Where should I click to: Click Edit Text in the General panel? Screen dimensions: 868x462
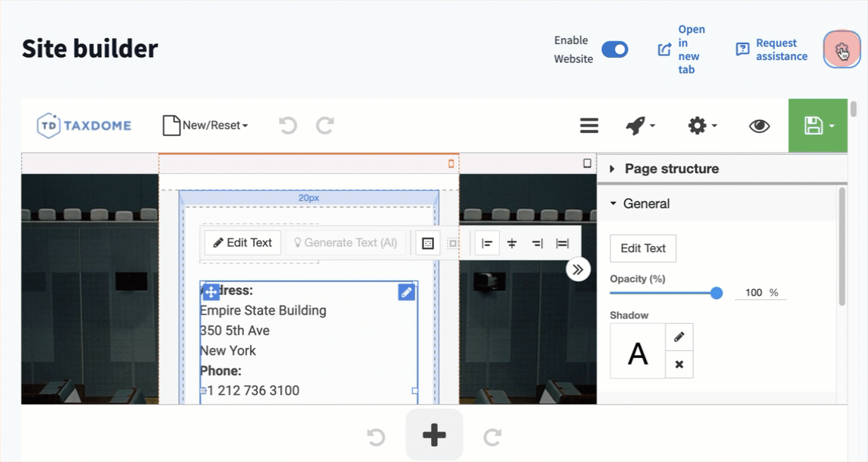[643, 248]
